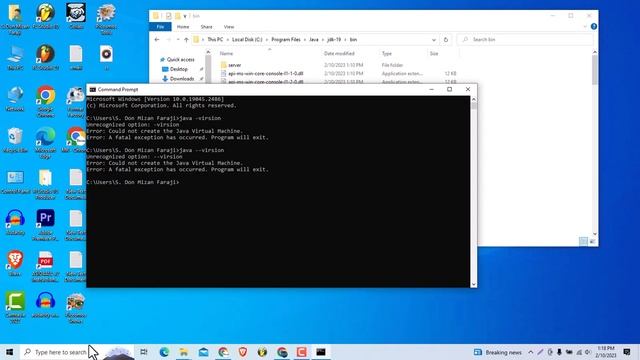Select the PDF file on the desktop

(x=45, y=266)
